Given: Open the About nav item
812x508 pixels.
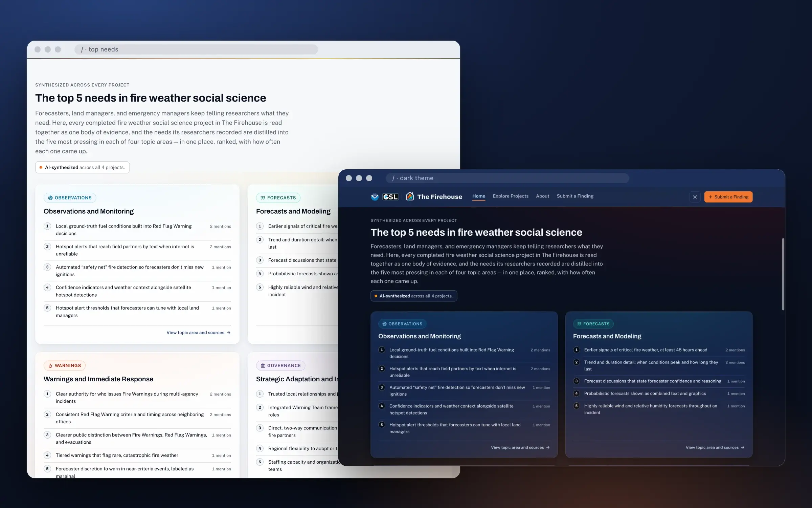Looking at the screenshot, I should tap(543, 196).
